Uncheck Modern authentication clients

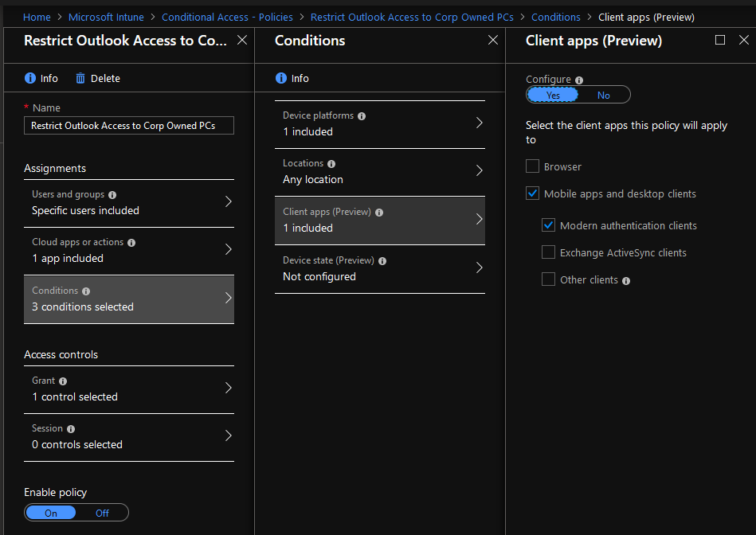(x=548, y=225)
